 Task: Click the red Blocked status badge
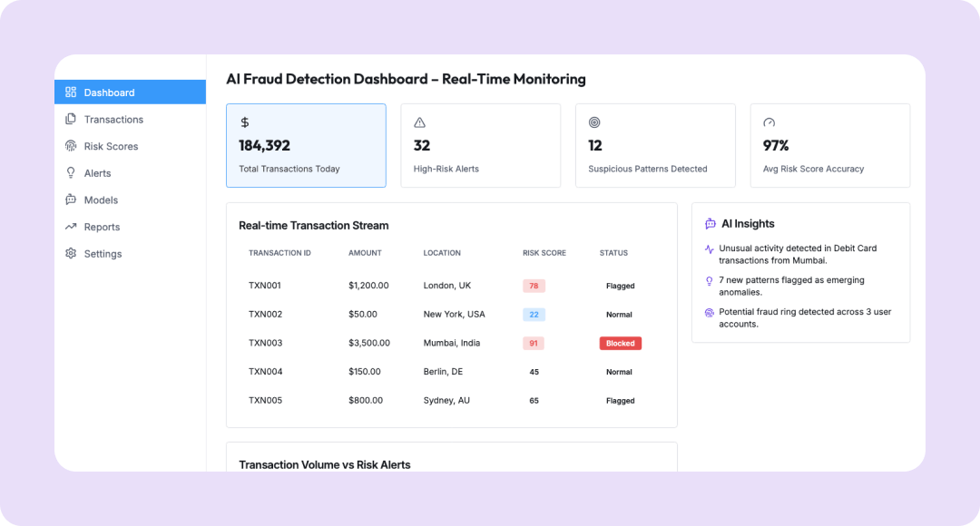[x=621, y=344]
